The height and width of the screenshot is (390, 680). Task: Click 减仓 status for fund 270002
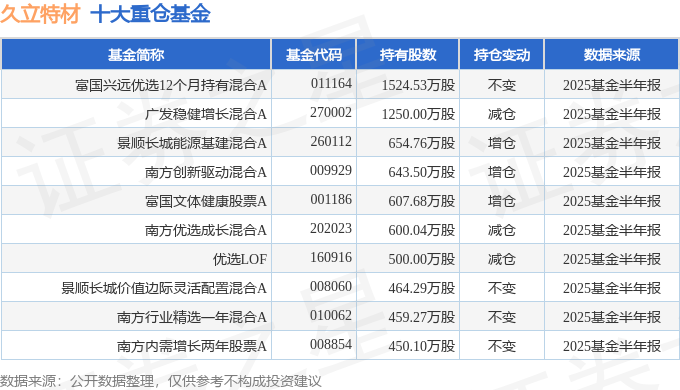(502, 114)
